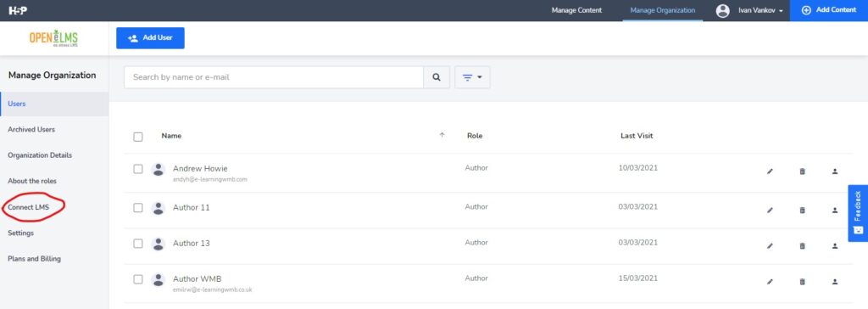Image resolution: width=868 pixels, height=309 pixels.
Task: Expand the Ivan Vankov account menu
Action: click(750, 10)
